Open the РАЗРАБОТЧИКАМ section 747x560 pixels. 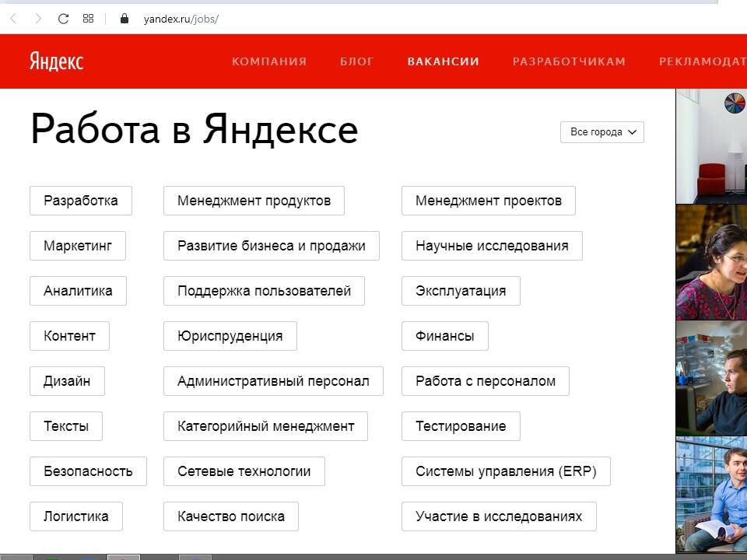[570, 61]
